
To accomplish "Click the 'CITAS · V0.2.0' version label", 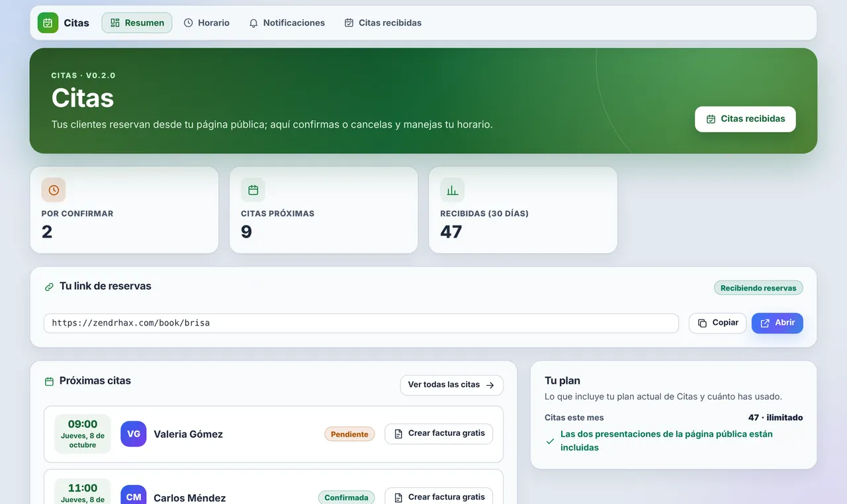I will (x=83, y=75).
